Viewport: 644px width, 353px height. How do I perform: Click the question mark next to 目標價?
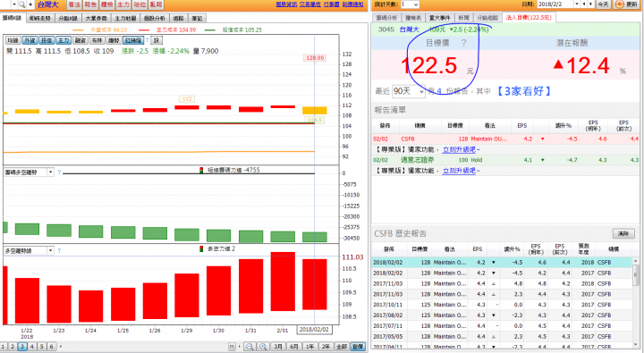pos(463,43)
